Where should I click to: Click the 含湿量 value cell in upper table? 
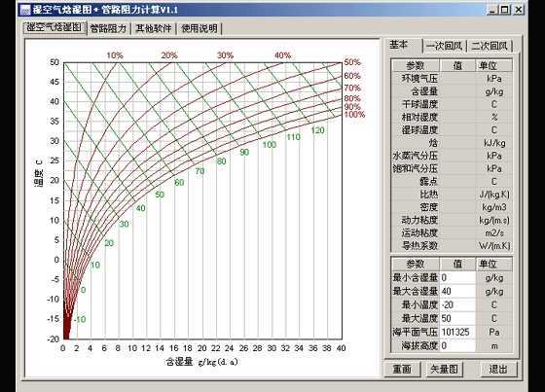[x=457, y=91]
